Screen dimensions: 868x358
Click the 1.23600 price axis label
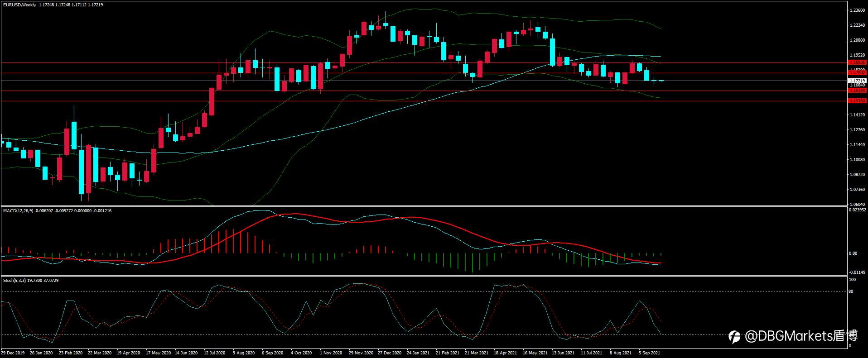[x=857, y=10]
